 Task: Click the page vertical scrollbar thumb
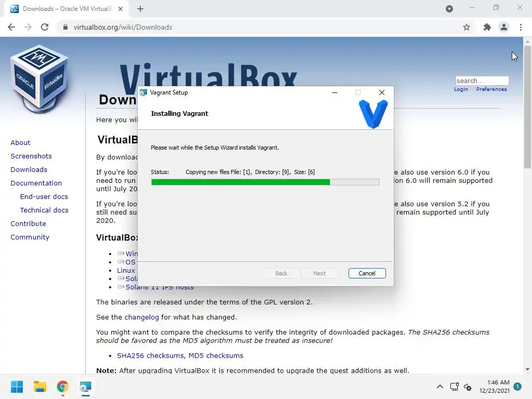(527, 106)
